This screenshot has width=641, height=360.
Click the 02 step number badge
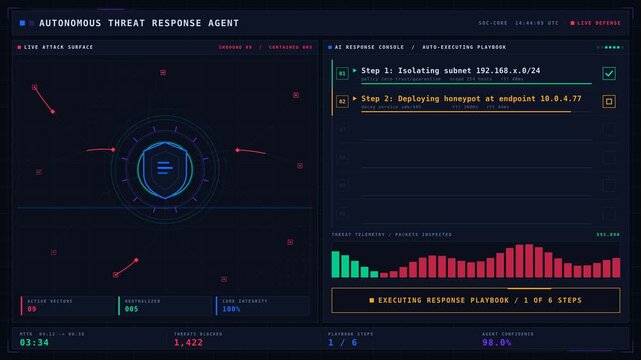[x=342, y=101]
